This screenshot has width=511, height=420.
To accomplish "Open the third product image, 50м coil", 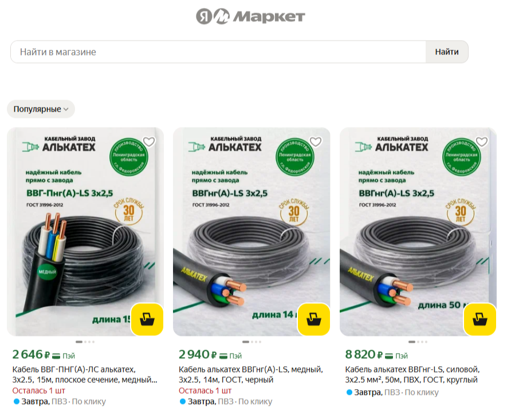I will pyautogui.click(x=418, y=232).
